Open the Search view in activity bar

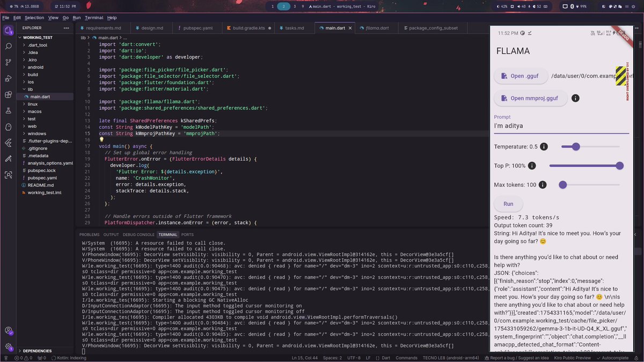pos(8,46)
